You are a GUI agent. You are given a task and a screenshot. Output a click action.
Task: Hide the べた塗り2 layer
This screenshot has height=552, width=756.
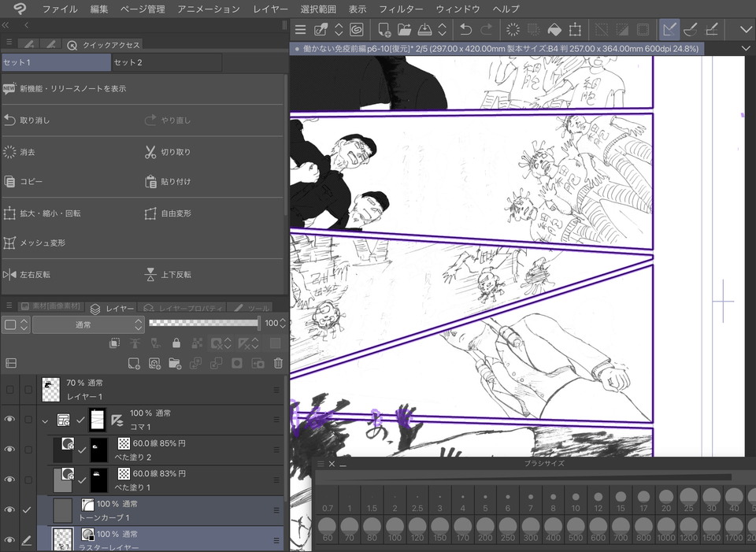[9, 450]
